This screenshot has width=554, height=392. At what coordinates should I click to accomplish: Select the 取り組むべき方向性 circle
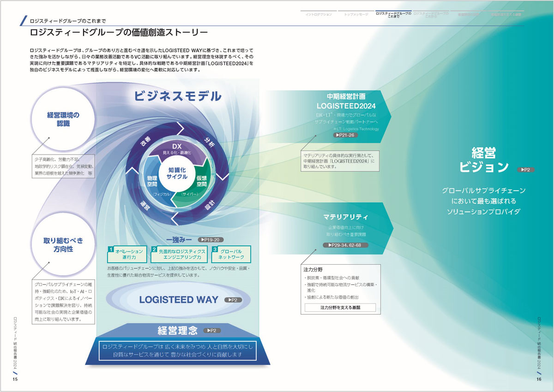[x=63, y=245]
